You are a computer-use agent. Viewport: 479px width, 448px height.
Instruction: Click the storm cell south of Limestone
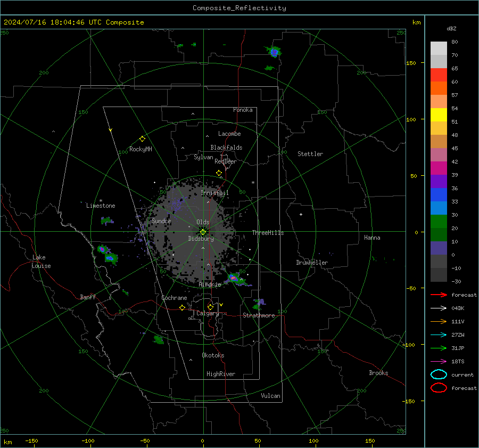click(x=106, y=220)
